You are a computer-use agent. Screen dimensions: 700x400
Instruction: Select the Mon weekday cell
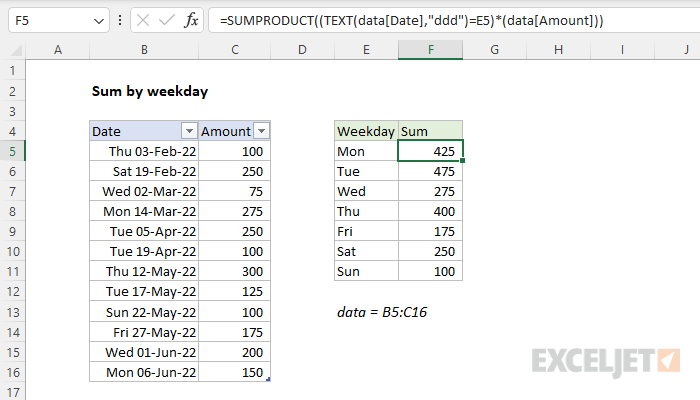(366, 151)
